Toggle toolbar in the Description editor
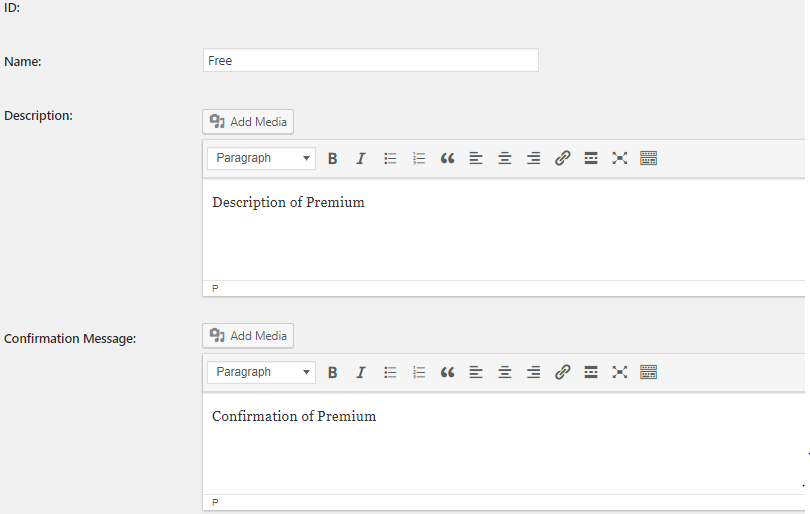This screenshot has width=810, height=514. pos(648,158)
